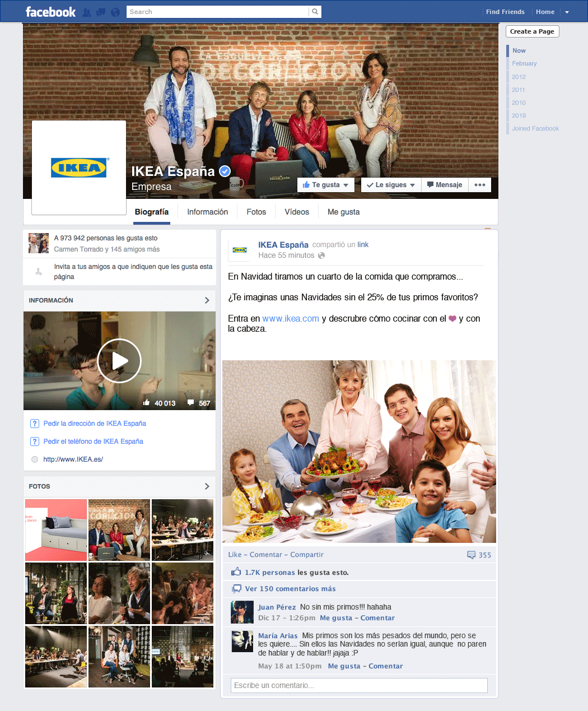
Task: Click the video comments bubble icon
Action: click(x=191, y=403)
